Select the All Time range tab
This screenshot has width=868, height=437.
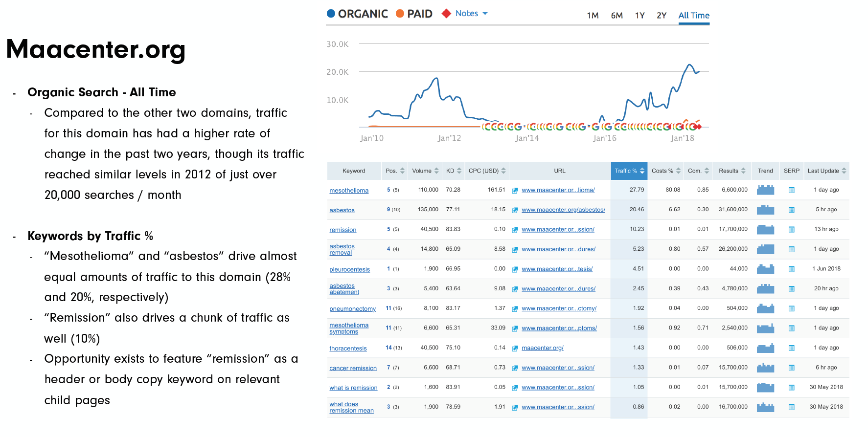click(694, 16)
